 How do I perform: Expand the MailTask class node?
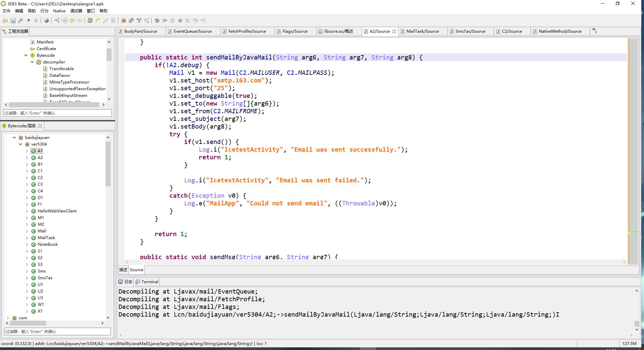pos(27,238)
